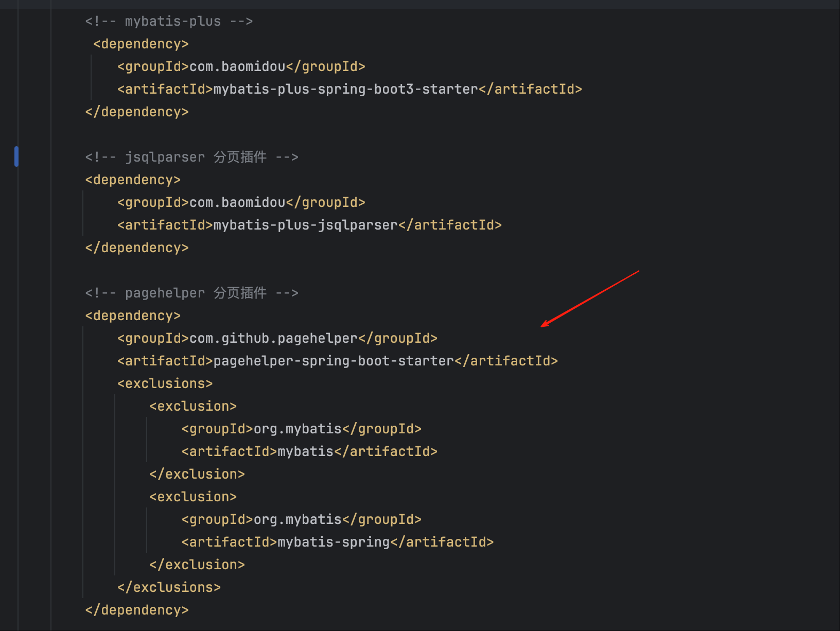Click com.baomidou groupId above the mybatis-plus-jsqlparser artifact
840x631 pixels.
[x=237, y=203]
